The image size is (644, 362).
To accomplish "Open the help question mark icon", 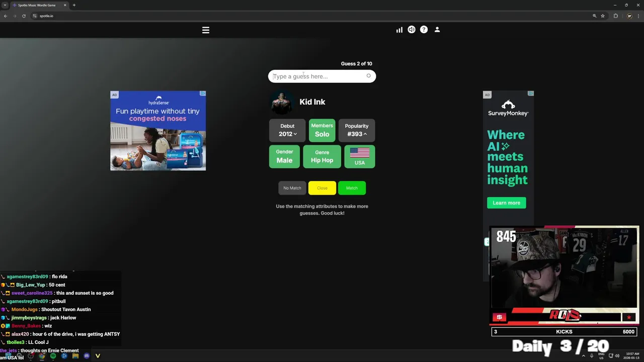I will (x=424, y=30).
